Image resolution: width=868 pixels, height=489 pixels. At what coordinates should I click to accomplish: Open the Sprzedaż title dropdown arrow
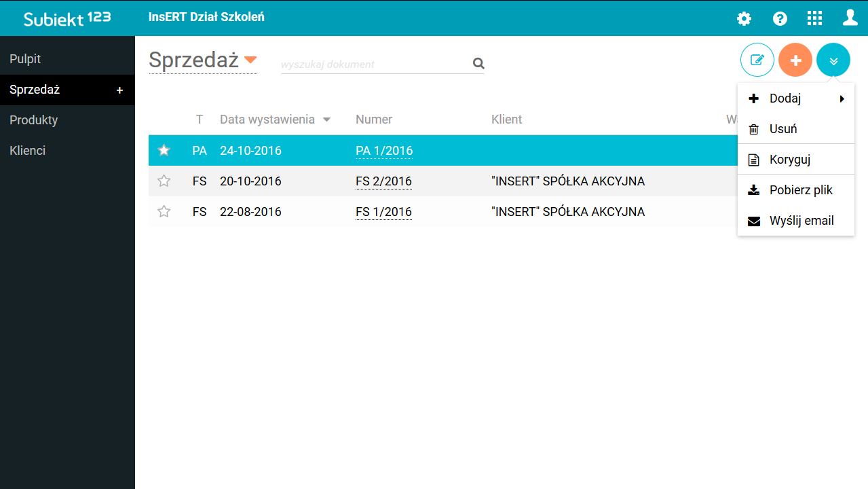[x=250, y=60]
